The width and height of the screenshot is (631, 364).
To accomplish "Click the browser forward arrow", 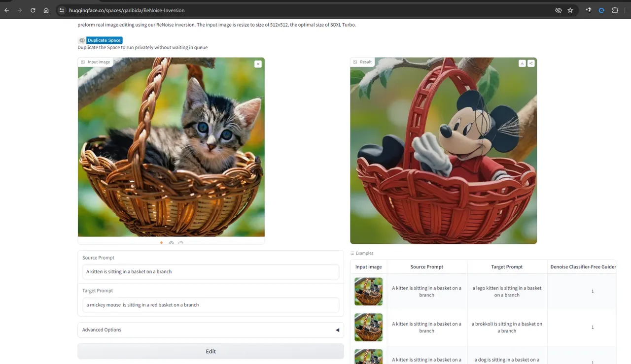I will 20,10.
